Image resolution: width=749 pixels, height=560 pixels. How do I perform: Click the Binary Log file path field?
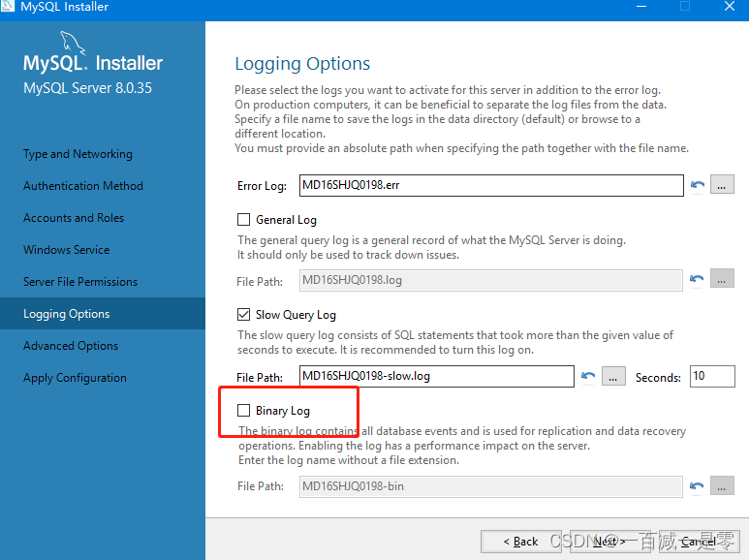tap(490, 486)
